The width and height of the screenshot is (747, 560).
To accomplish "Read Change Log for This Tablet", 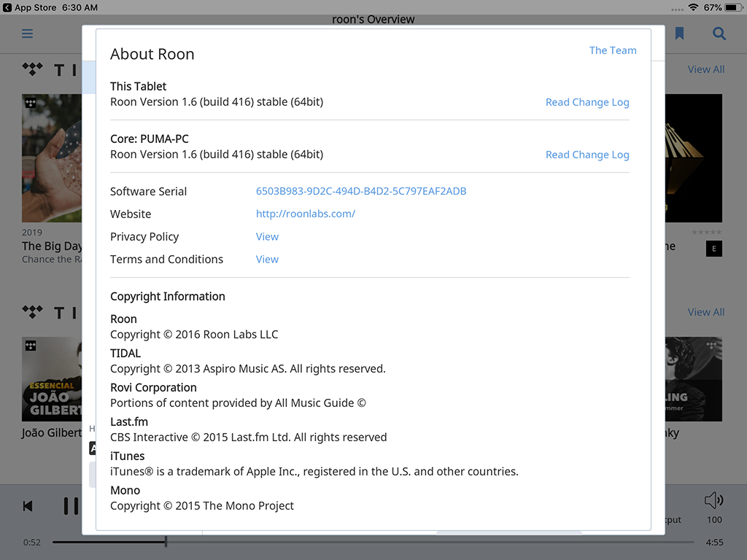I will pos(587,102).
